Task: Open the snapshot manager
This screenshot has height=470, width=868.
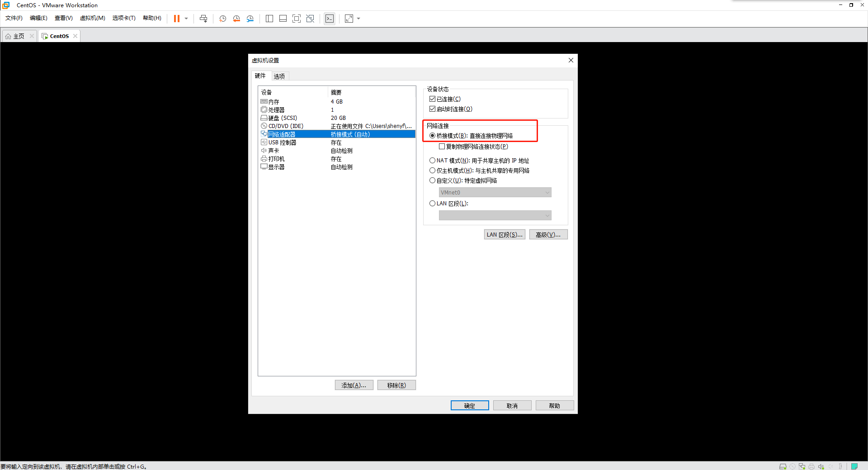Action: 250,19
